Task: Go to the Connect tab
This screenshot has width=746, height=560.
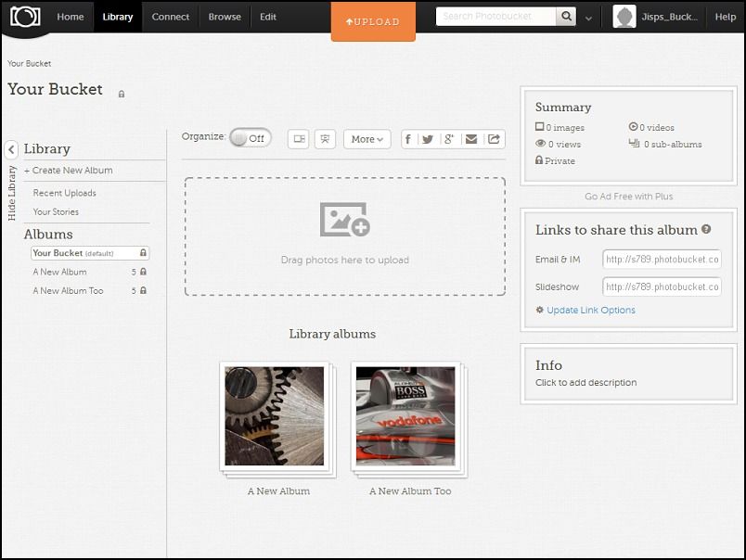Action: (170, 17)
